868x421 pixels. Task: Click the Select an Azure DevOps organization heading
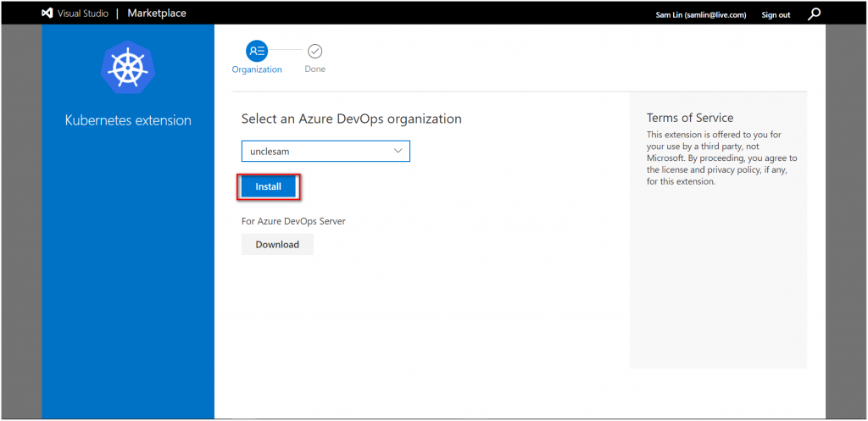[x=351, y=119]
